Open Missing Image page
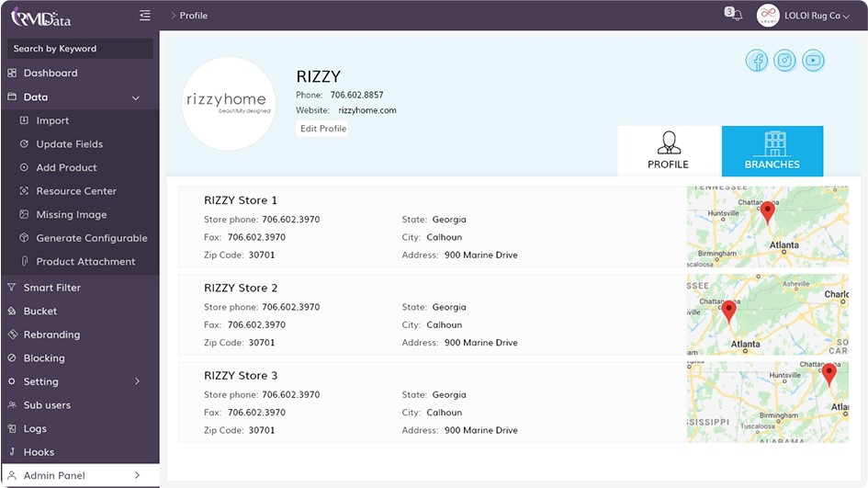 click(x=72, y=214)
